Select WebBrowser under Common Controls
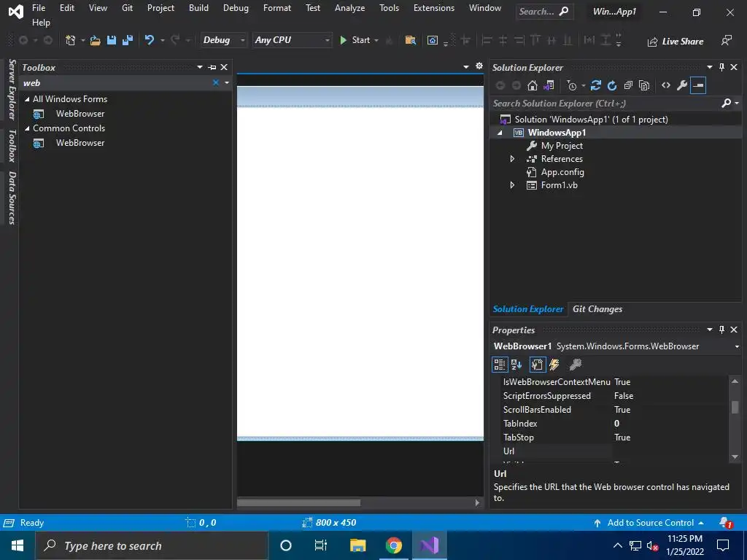Viewport: 747px width, 560px height. pyautogui.click(x=80, y=143)
